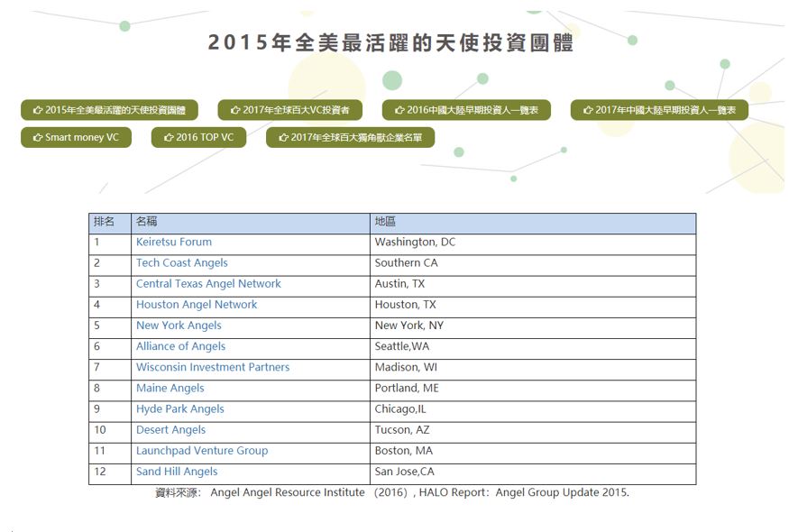This screenshot has width=789, height=532.
Task: Open the Houston Angel Network link
Action: [197, 305]
